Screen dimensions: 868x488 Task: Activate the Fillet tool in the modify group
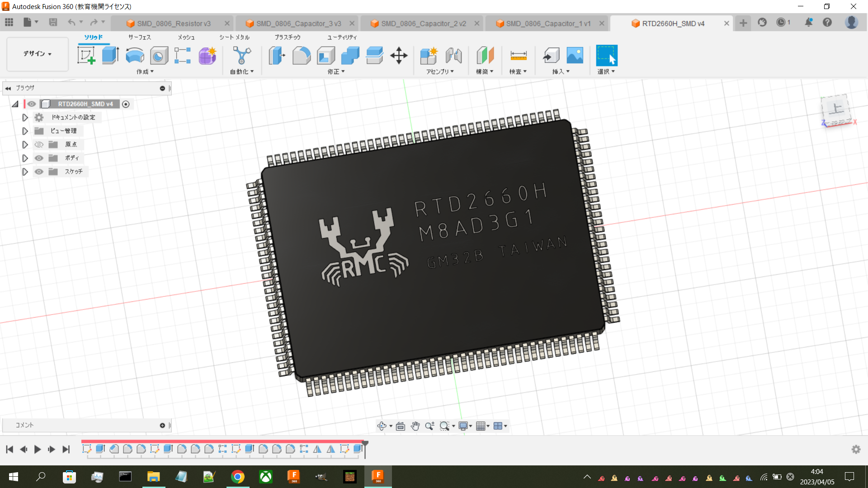click(302, 56)
